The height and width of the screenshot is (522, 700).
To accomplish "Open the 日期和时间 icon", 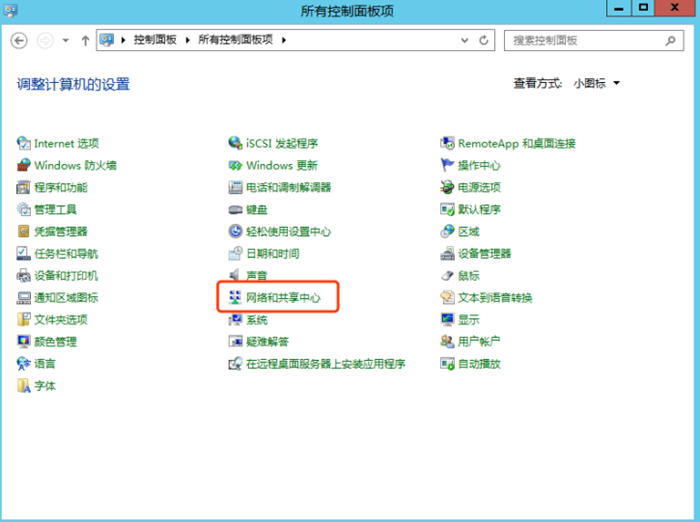I will pos(235,254).
